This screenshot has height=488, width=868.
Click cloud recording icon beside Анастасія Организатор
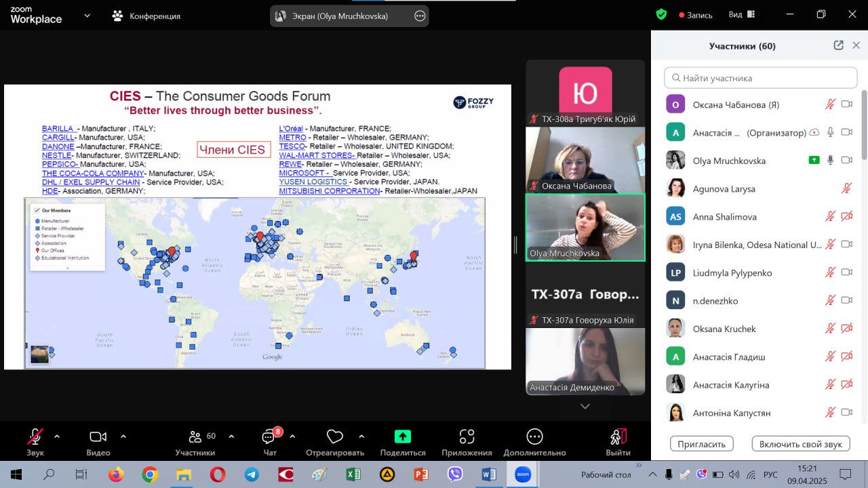click(814, 133)
